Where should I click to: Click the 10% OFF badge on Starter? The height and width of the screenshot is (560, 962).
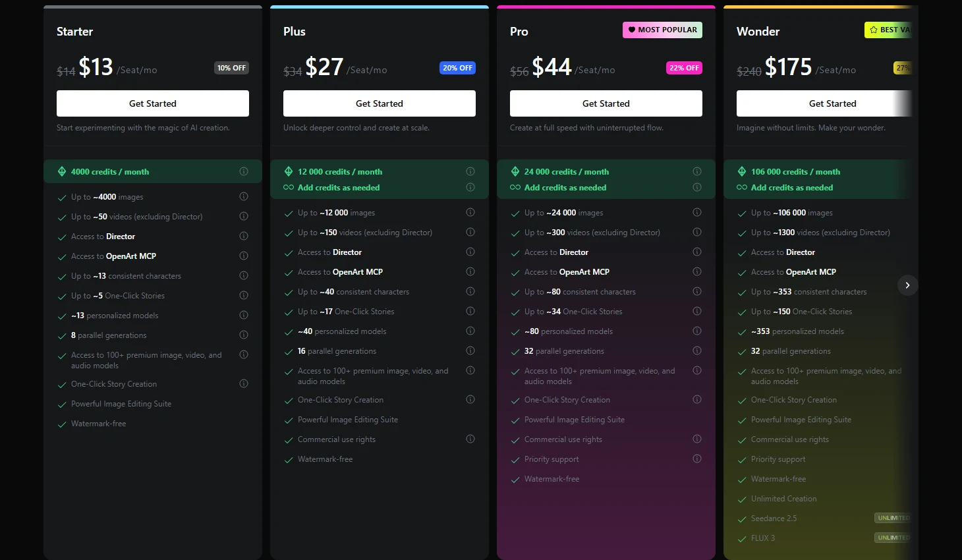coord(232,68)
